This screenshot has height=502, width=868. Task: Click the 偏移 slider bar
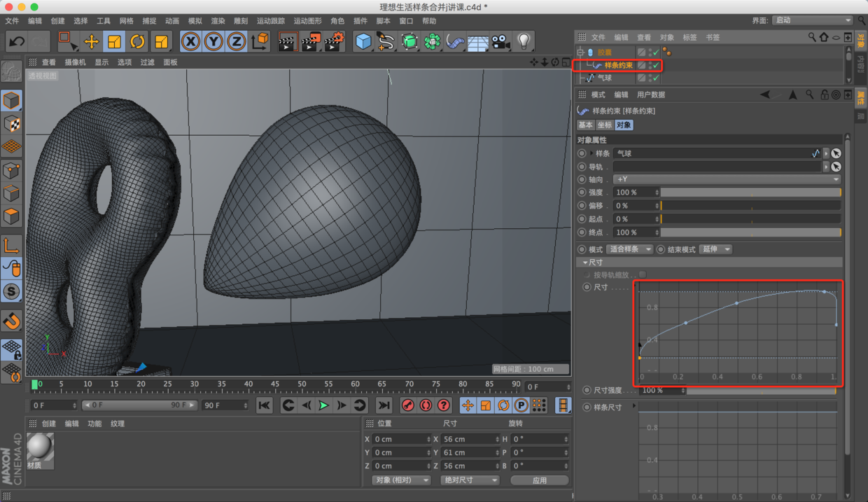pyautogui.click(x=750, y=206)
